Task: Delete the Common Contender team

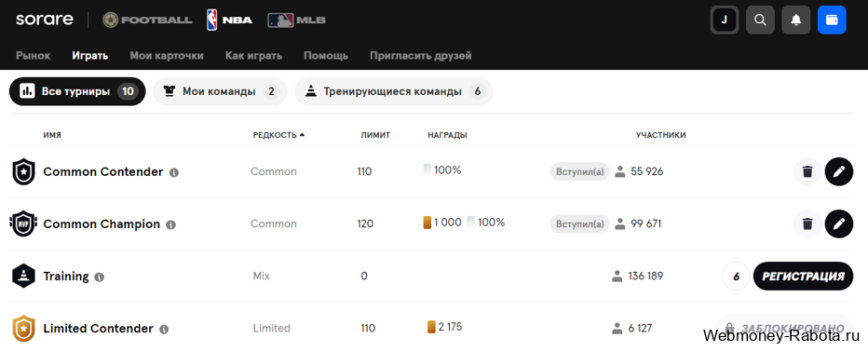Action: 807,171
